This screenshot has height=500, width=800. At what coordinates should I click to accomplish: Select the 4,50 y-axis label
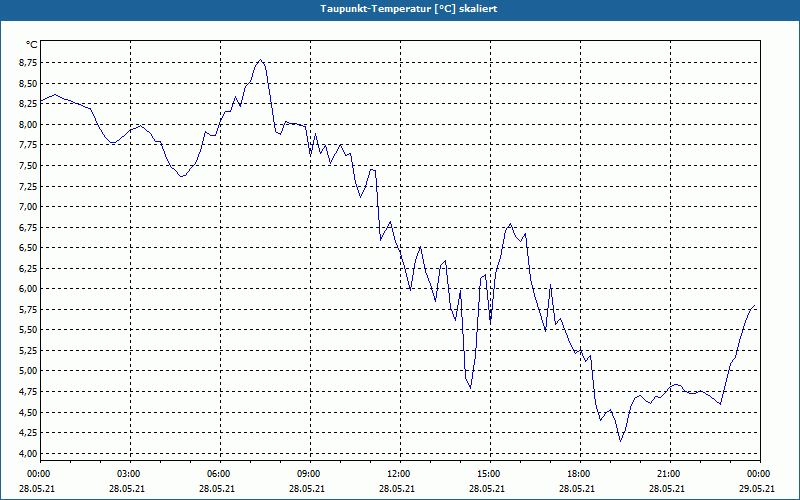pos(29,412)
